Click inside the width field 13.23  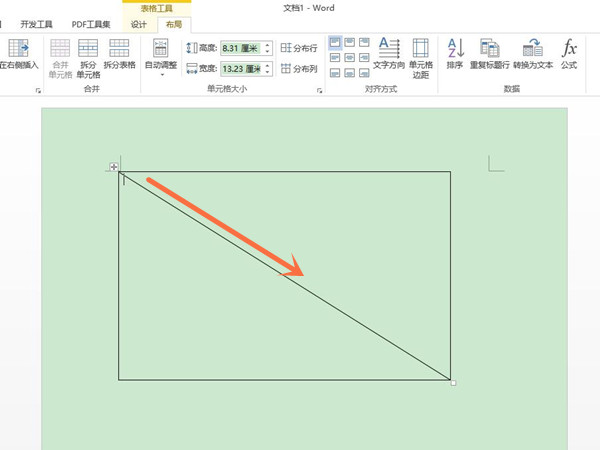point(241,69)
